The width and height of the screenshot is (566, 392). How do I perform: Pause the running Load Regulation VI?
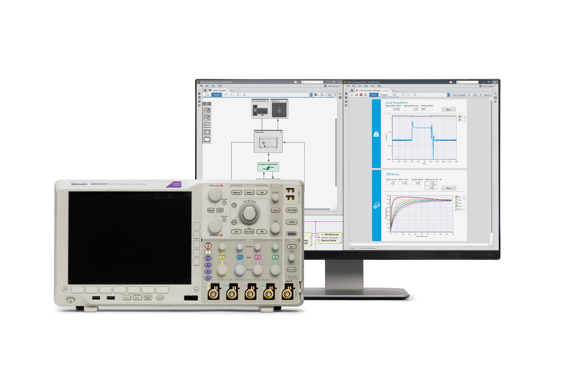tap(356, 95)
